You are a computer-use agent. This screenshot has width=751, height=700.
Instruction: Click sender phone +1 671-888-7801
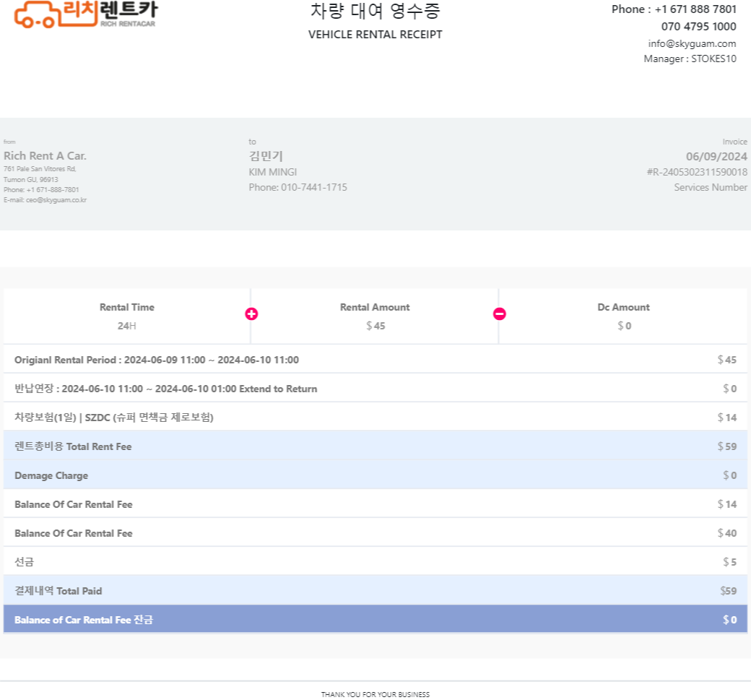[53, 190]
